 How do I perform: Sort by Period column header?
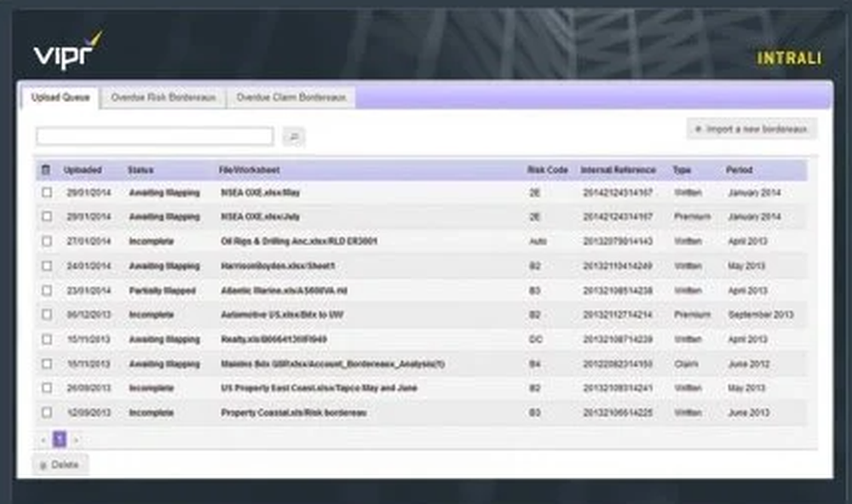(739, 170)
